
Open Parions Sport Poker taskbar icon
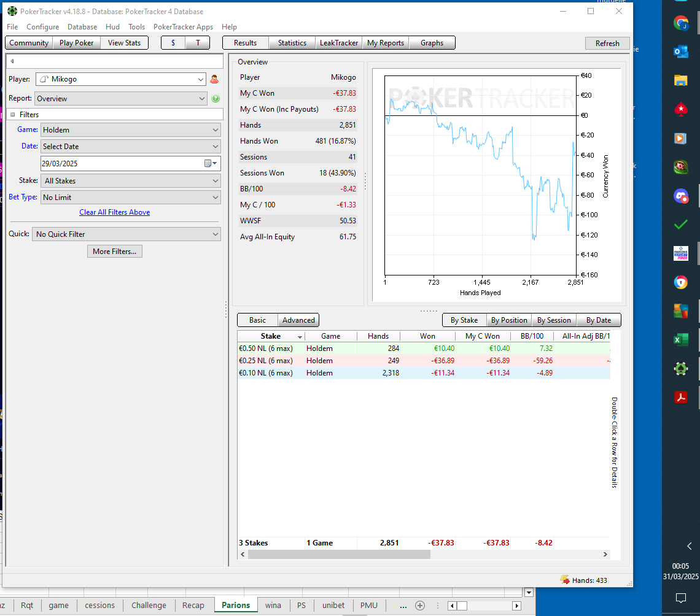681,253
